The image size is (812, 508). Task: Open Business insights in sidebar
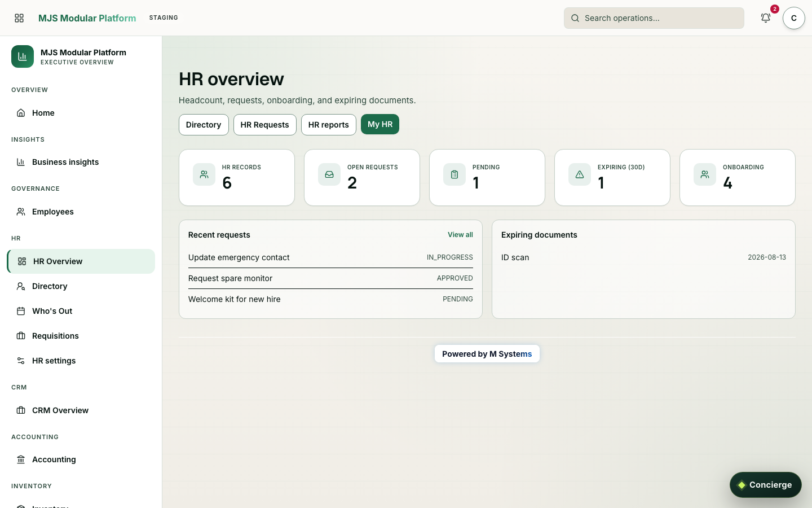pyautogui.click(x=81, y=162)
